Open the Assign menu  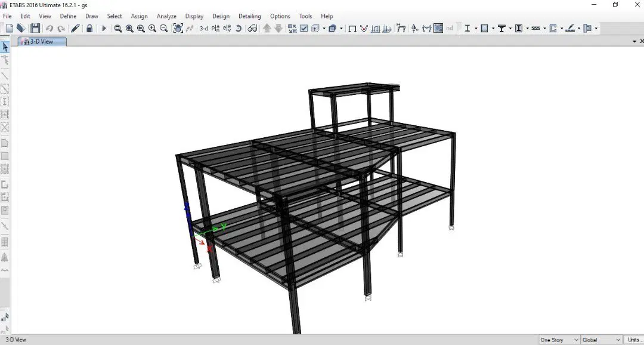coord(139,16)
